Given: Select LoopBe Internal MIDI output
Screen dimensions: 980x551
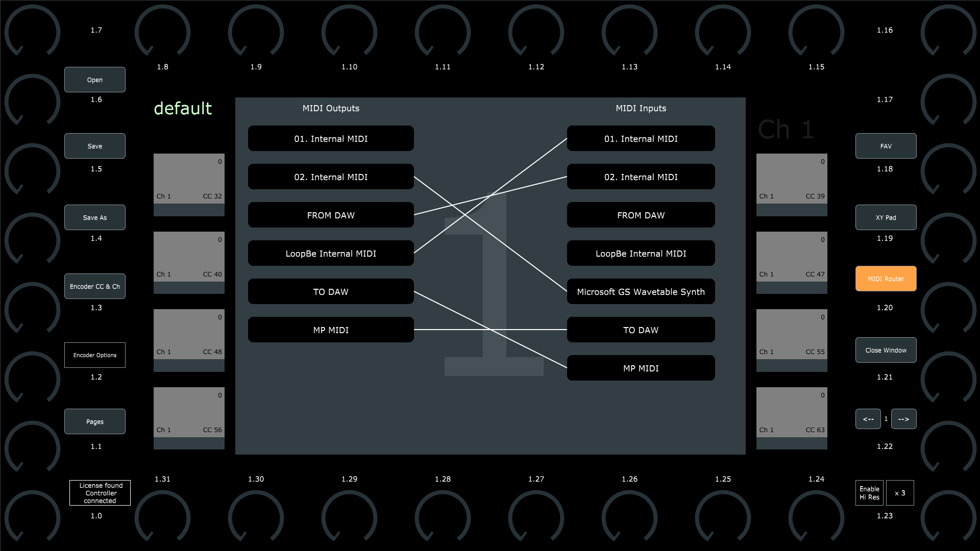Looking at the screenshot, I should pyautogui.click(x=331, y=253).
